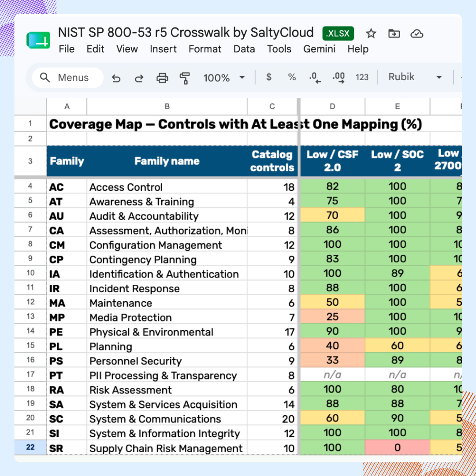The image size is (476, 476).
Task: Click the Catalog controls header cell
Action: pyautogui.click(x=272, y=161)
